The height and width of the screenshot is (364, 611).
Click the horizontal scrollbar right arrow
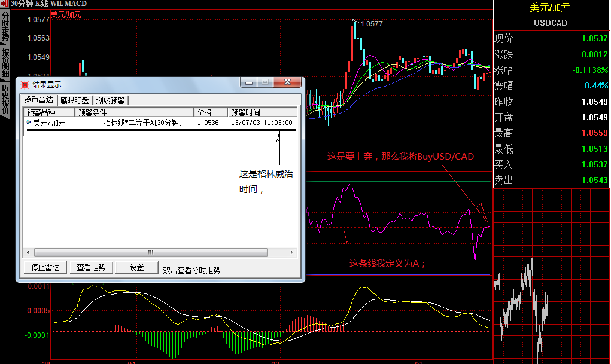coord(291,252)
